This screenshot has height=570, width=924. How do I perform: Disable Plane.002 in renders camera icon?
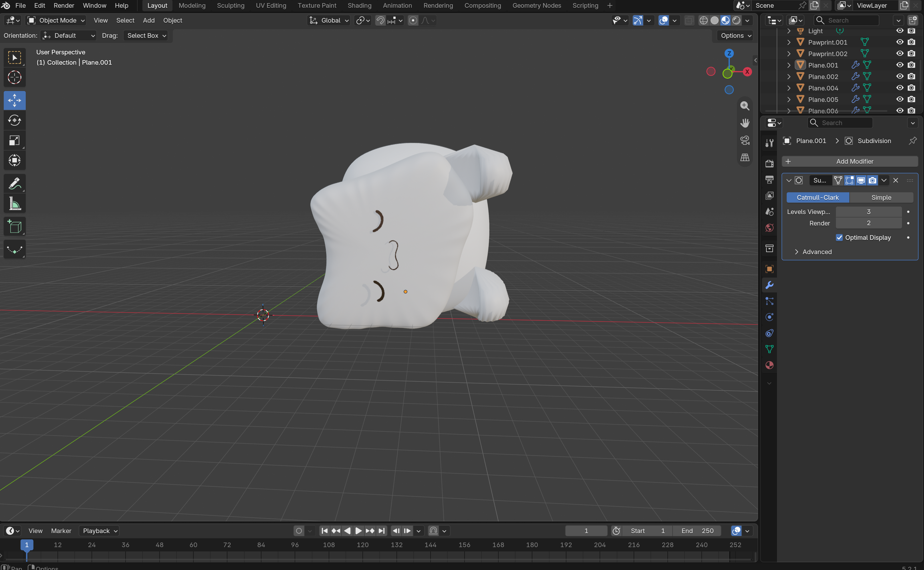pos(911,76)
